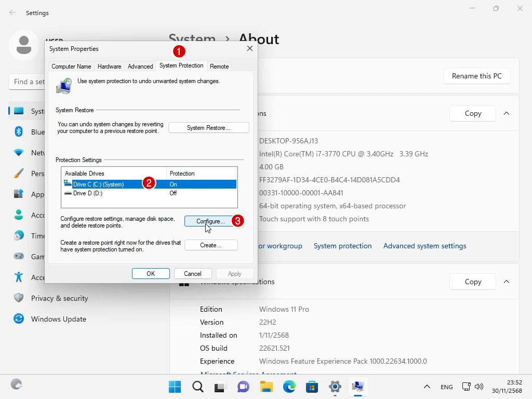The height and width of the screenshot is (399, 532).
Task: Collapse the Device specifications section chevron
Action: (x=507, y=113)
